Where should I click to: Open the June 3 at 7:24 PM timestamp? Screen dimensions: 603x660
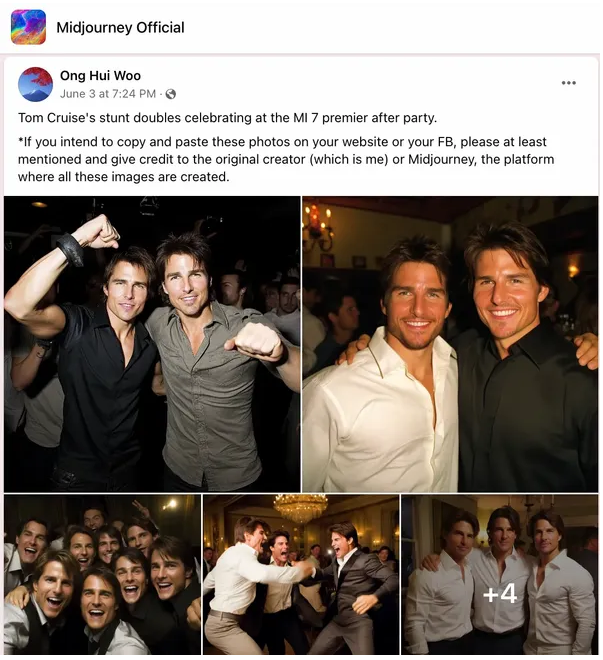pos(108,94)
